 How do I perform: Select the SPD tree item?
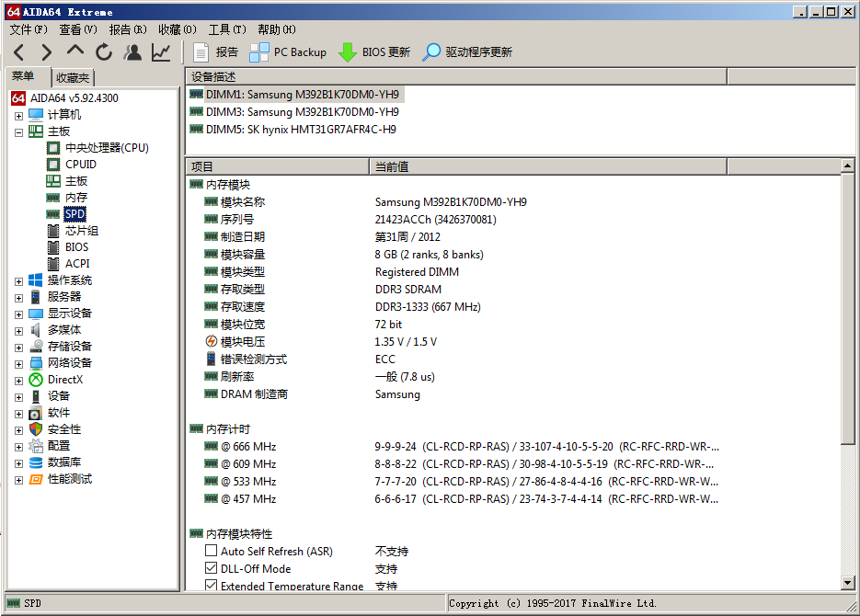click(x=75, y=213)
